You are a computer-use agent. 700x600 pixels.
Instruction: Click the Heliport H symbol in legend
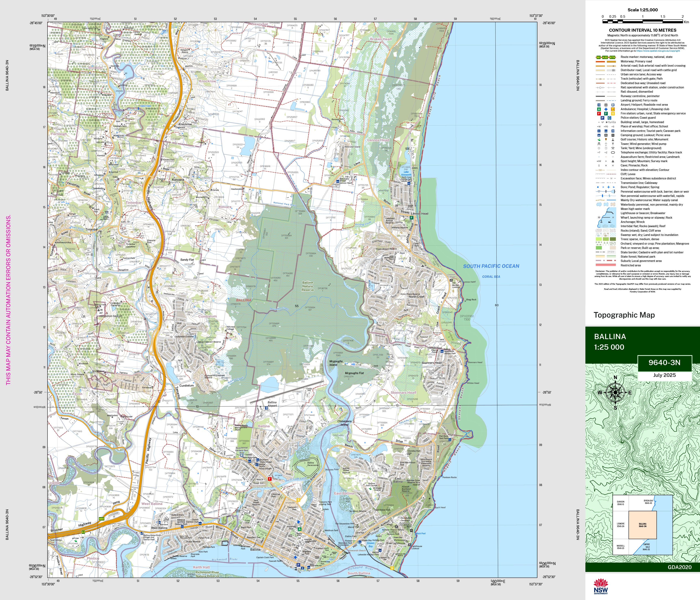[606, 105]
